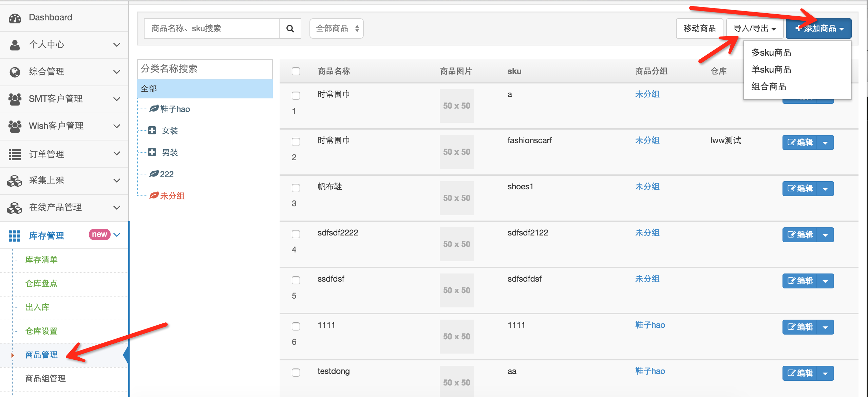
Task: Click the 综合管理 globe icon
Action: [x=15, y=72]
